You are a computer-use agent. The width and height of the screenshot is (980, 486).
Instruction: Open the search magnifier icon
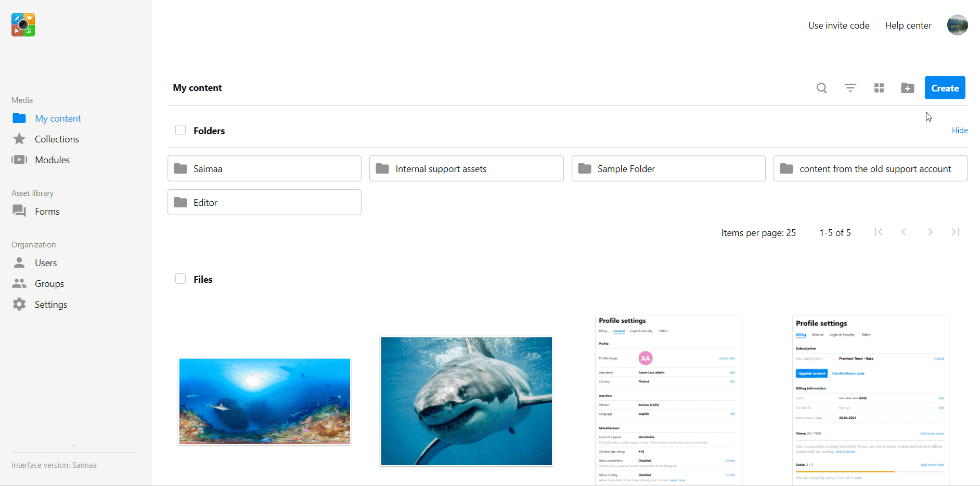pyautogui.click(x=821, y=88)
